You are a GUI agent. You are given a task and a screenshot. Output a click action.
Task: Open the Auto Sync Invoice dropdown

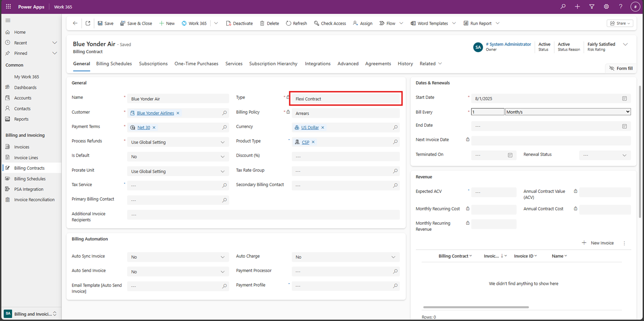click(178, 257)
